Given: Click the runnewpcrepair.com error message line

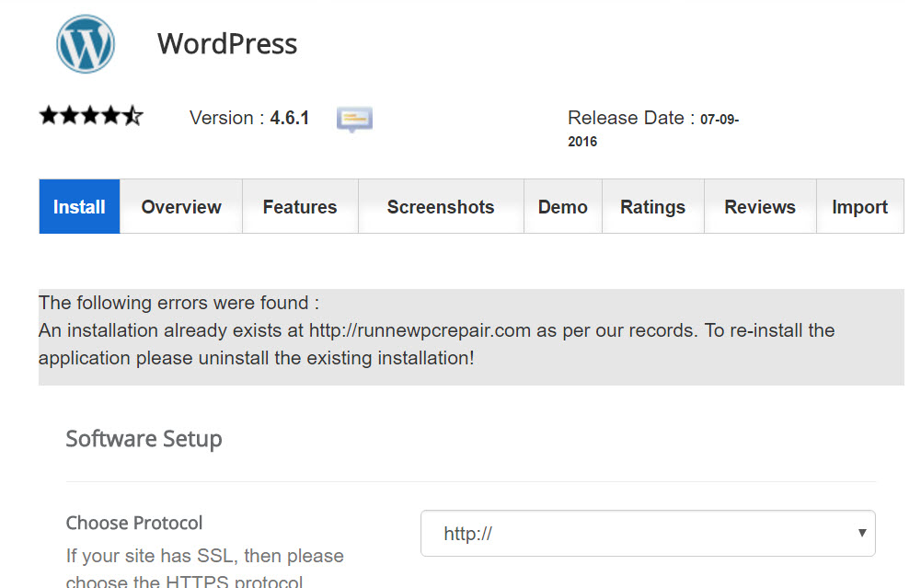Looking at the screenshot, I should coord(436,344).
